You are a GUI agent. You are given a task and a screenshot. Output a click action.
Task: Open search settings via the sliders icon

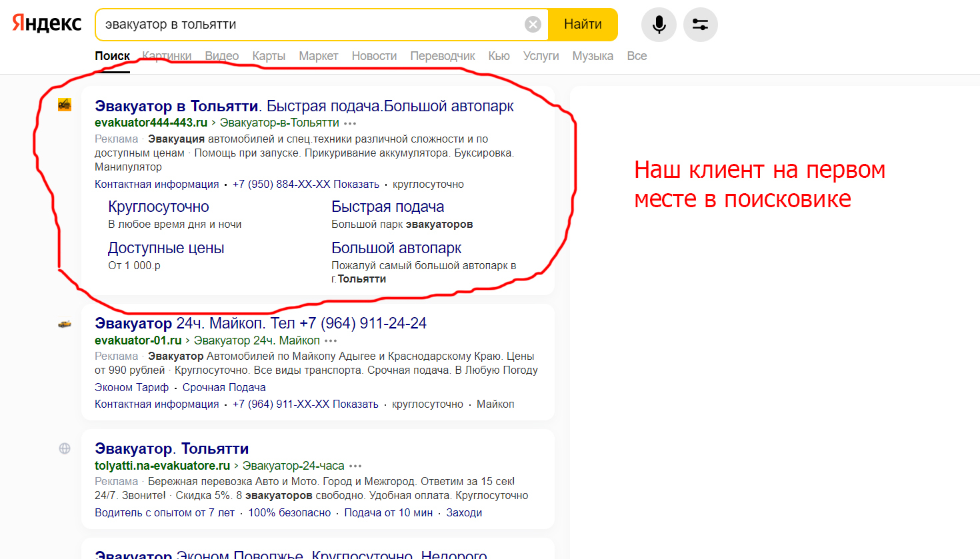[x=700, y=25]
